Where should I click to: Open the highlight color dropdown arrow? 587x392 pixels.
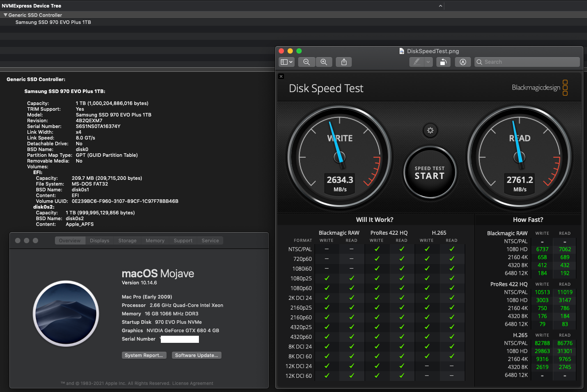pyautogui.click(x=428, y=62)
